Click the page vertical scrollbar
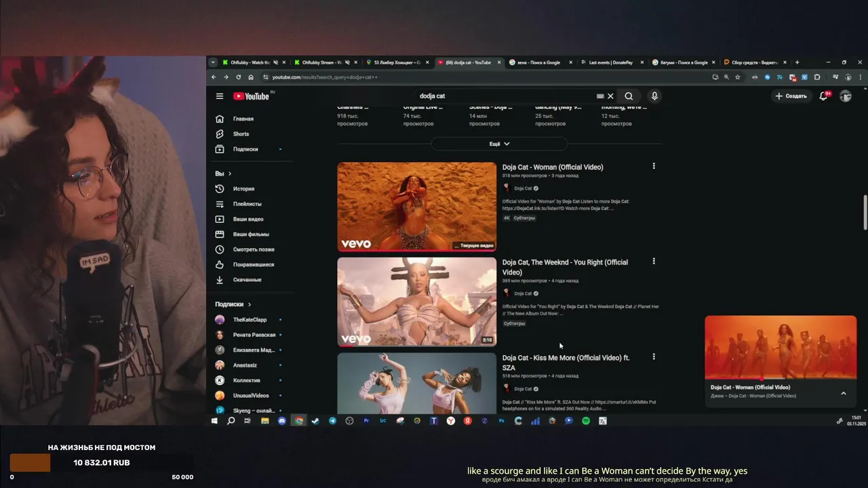Image resolution: width=868 pixels, height=488 pixels. (865, 211)
